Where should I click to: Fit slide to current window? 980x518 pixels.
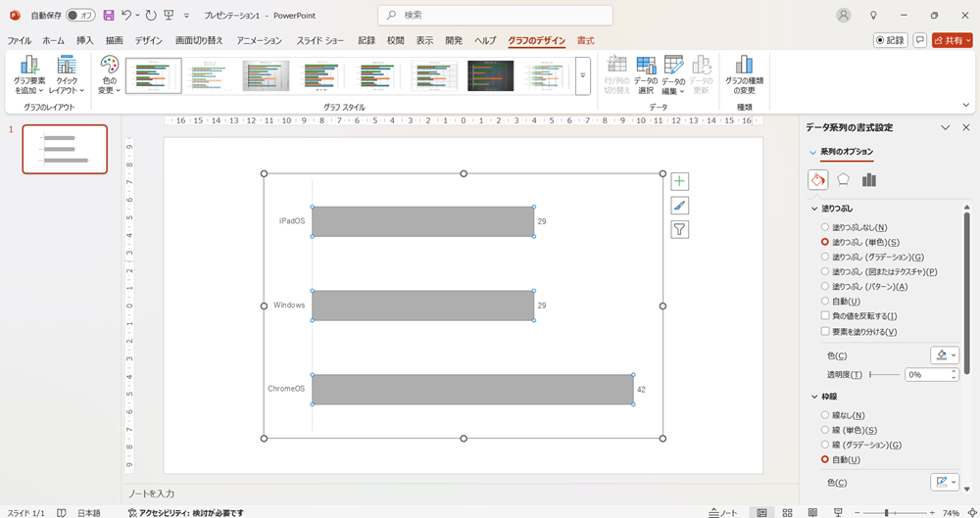click(x=972, y=513)
